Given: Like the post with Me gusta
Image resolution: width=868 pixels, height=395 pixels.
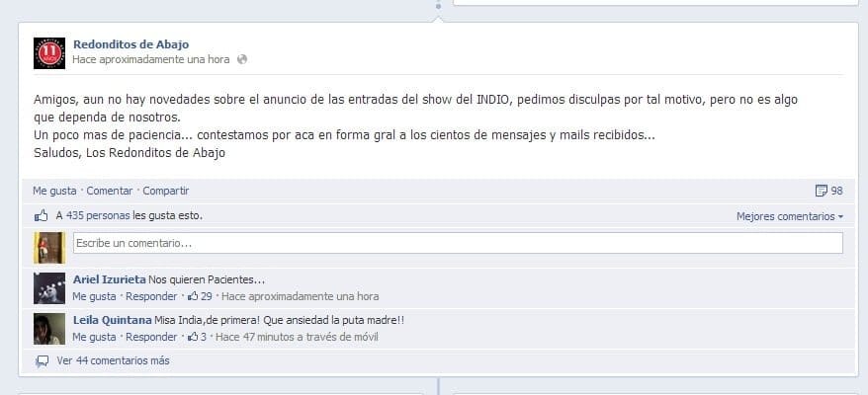Looking at the screenshot, I should [54, 191].
